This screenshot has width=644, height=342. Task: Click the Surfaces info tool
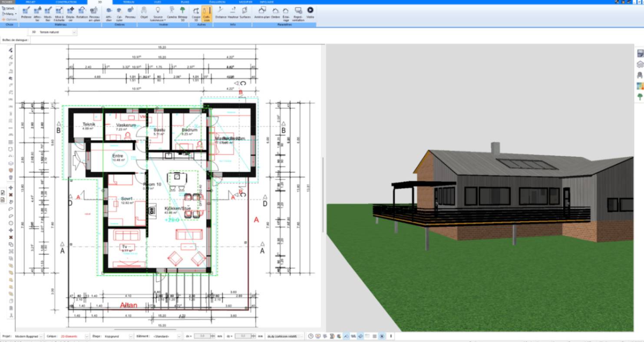pos(245,13)
